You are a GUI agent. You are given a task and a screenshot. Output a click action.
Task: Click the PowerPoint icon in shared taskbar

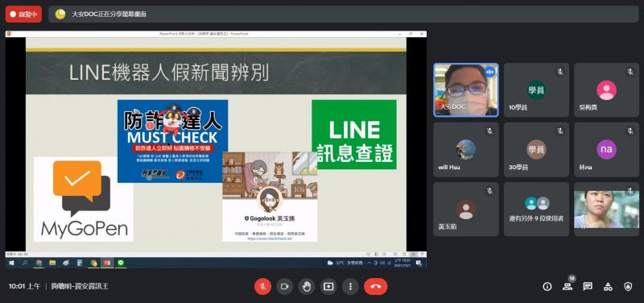point(107,263)
